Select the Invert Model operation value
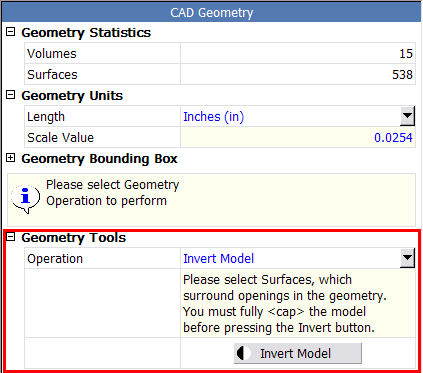 tap(219, 259)
